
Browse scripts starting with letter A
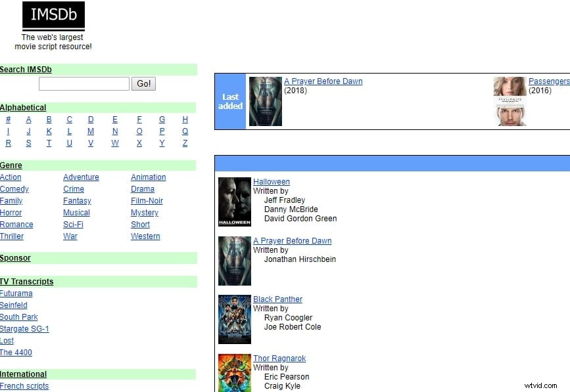tap(28, 120)
